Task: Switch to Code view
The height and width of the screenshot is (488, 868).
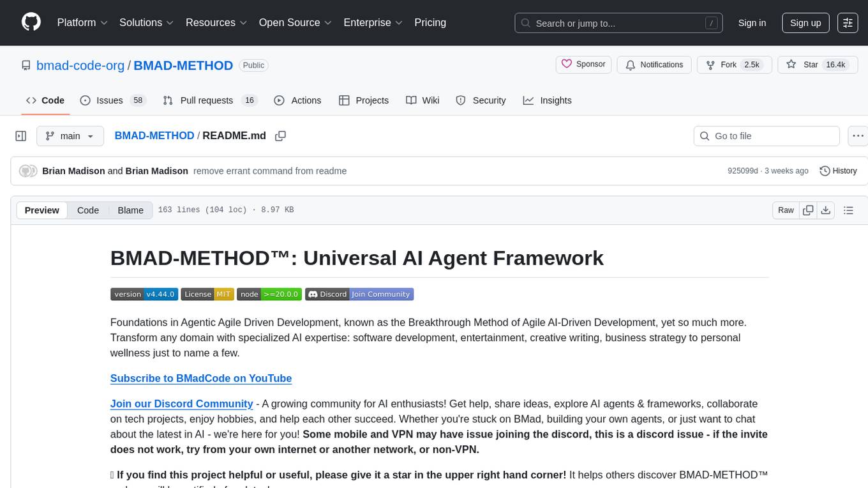Action: [88, 210]
